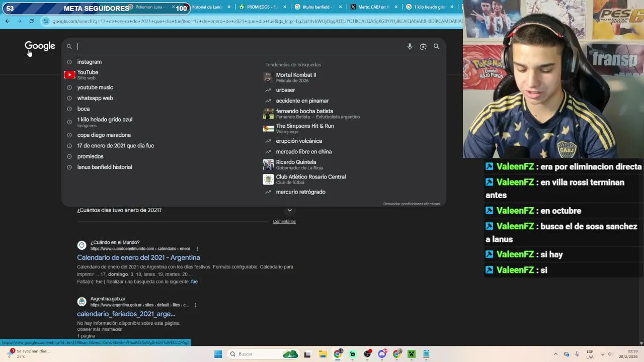The width and height of the screenshot is (644, 362).
Task: Expand '¿Cuántos días tuvo enero de 2021?' question
Action: (185, 210)
